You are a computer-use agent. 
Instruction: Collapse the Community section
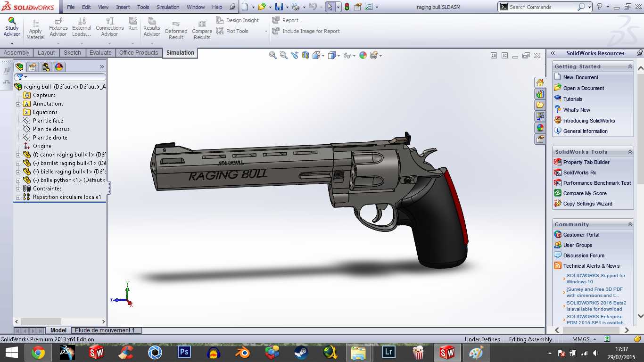(x=630, y=224)
